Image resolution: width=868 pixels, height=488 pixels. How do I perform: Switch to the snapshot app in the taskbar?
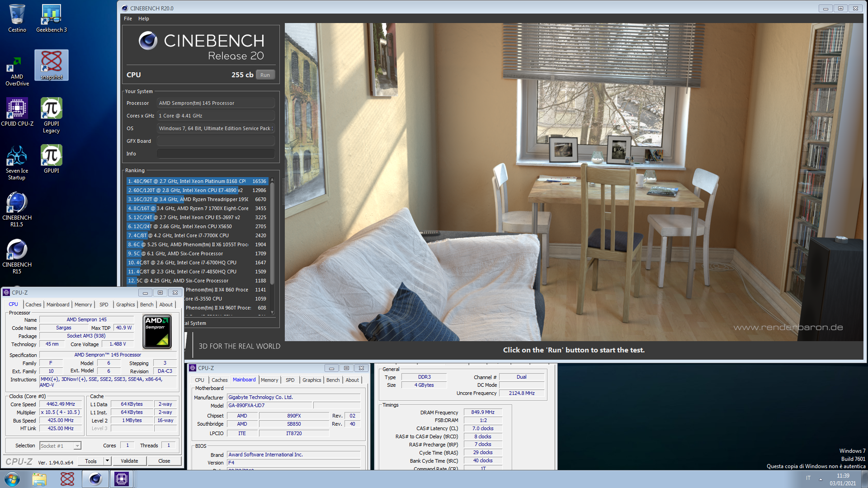tap(67, 479)
